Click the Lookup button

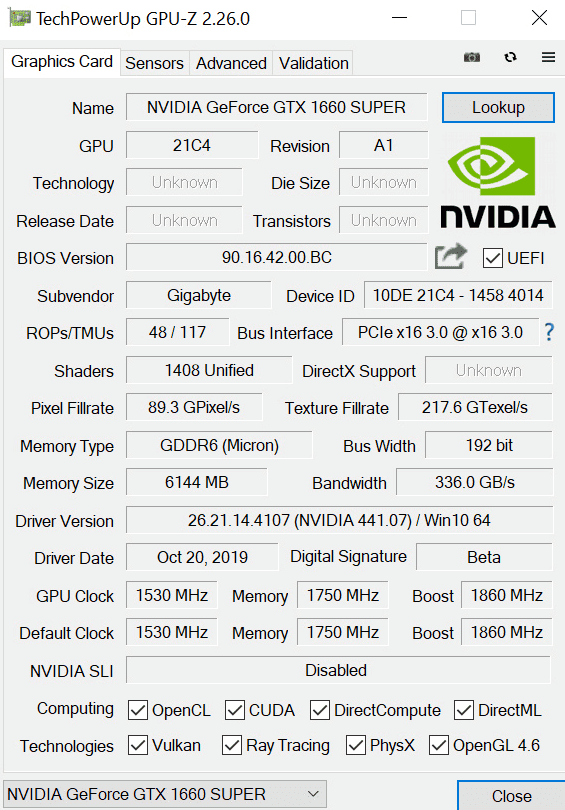pyautogui.click(x=498, y=107)
